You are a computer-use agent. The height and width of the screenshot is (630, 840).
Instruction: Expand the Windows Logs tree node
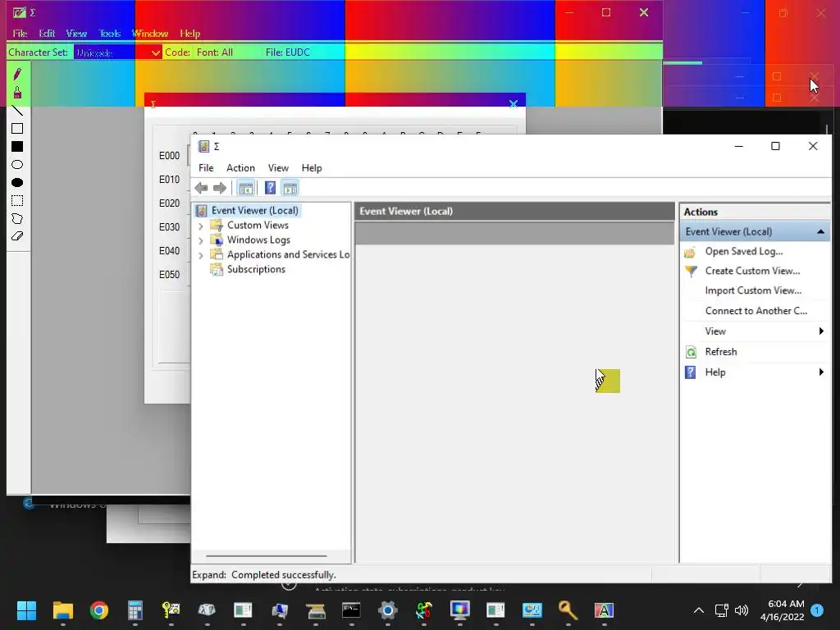[201, 240]
